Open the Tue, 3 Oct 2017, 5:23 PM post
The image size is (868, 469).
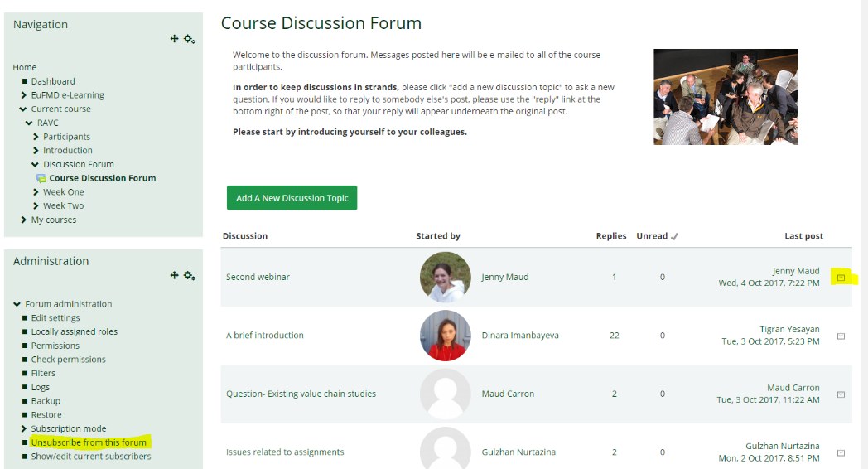pyautogui.click(x=770, y=341)
